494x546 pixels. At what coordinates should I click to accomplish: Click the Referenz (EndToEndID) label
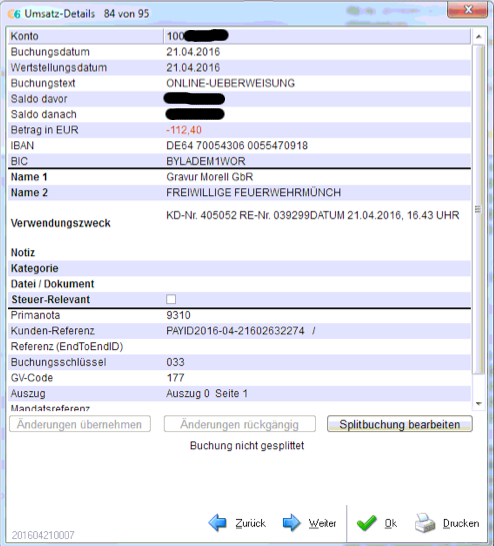[67, 346]
